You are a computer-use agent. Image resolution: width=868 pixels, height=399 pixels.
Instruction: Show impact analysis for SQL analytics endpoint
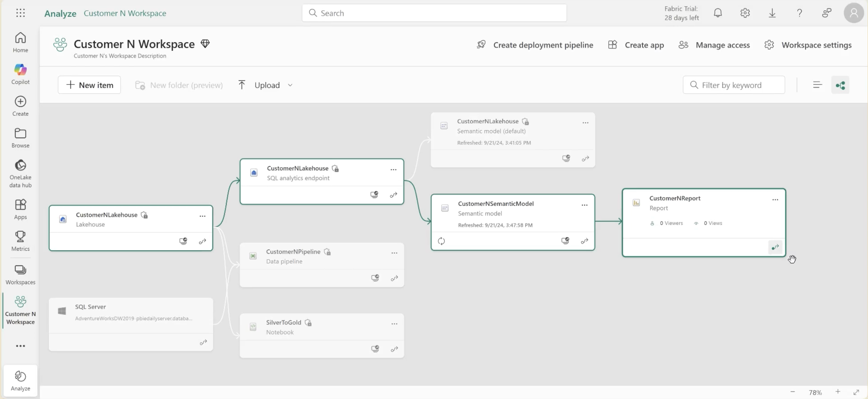(x=374, y=195)
